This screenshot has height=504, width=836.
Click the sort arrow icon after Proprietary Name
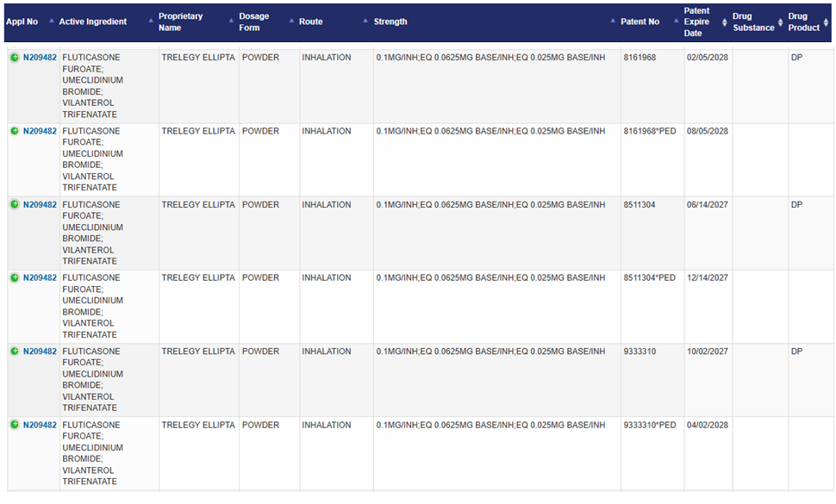[x=231, y=21]
